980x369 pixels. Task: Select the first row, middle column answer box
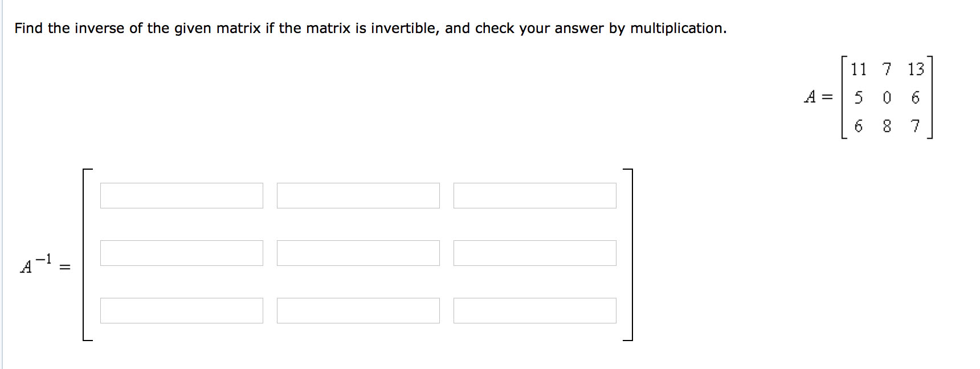pos(358,195)
